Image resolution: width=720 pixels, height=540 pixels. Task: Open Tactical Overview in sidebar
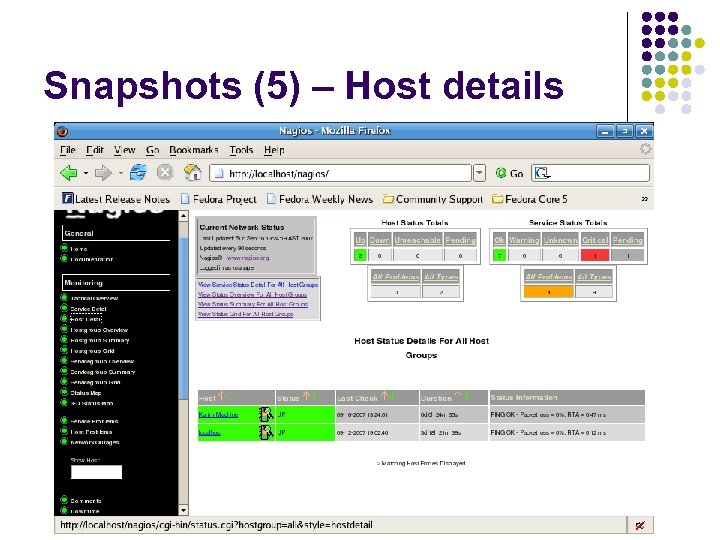point(94,298)
